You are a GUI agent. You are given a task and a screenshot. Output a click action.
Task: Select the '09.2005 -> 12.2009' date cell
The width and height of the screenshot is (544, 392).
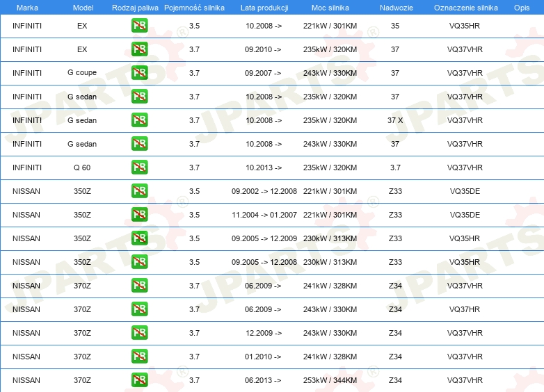pos(264,238)
